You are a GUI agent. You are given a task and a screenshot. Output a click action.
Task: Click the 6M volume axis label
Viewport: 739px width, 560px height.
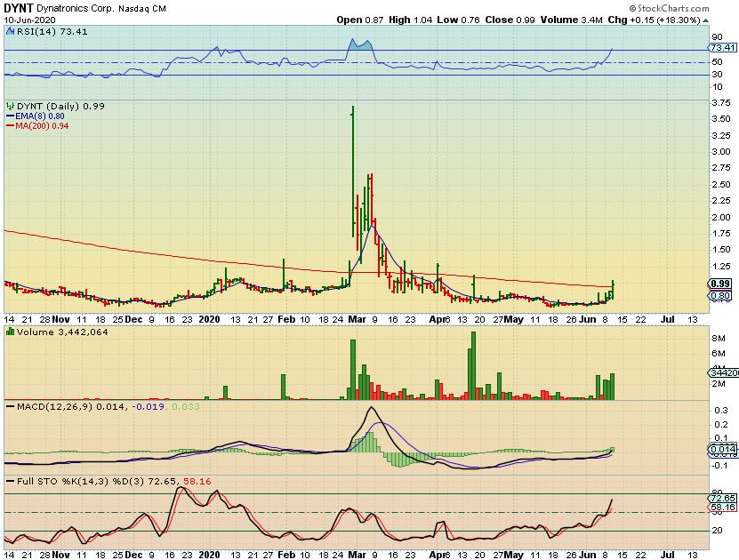719,353
